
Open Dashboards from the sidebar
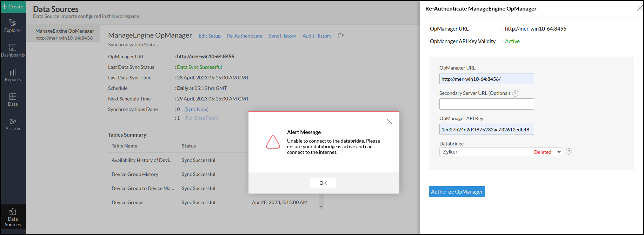click(x=13, y=51)
